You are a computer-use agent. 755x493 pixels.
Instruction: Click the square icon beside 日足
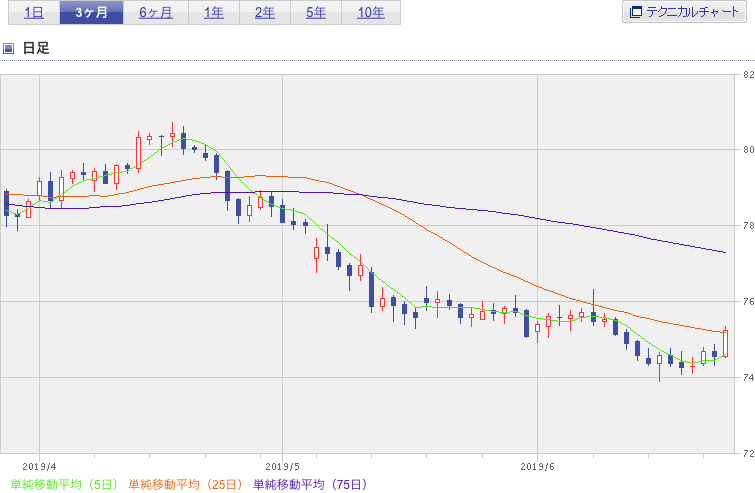click(9, 48)
